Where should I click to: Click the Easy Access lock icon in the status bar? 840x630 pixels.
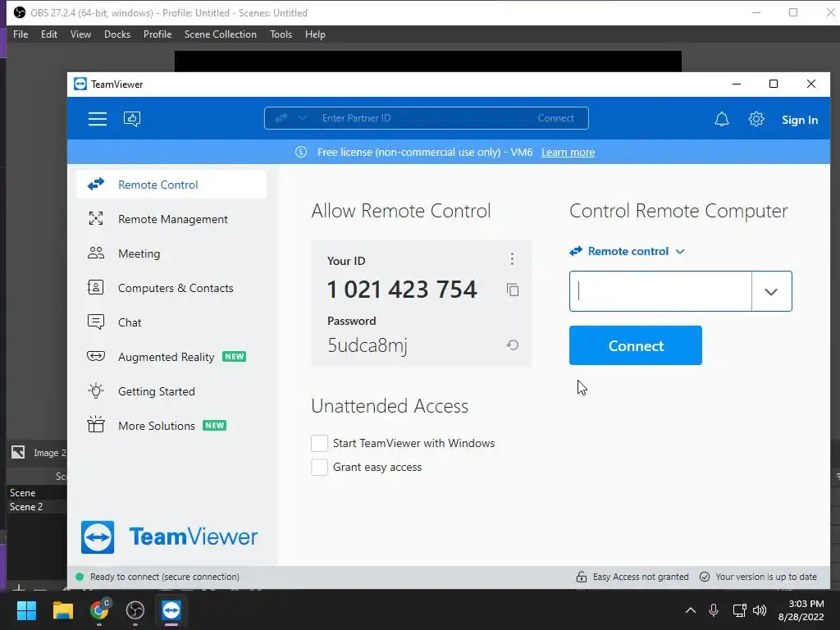pos(582,577)
